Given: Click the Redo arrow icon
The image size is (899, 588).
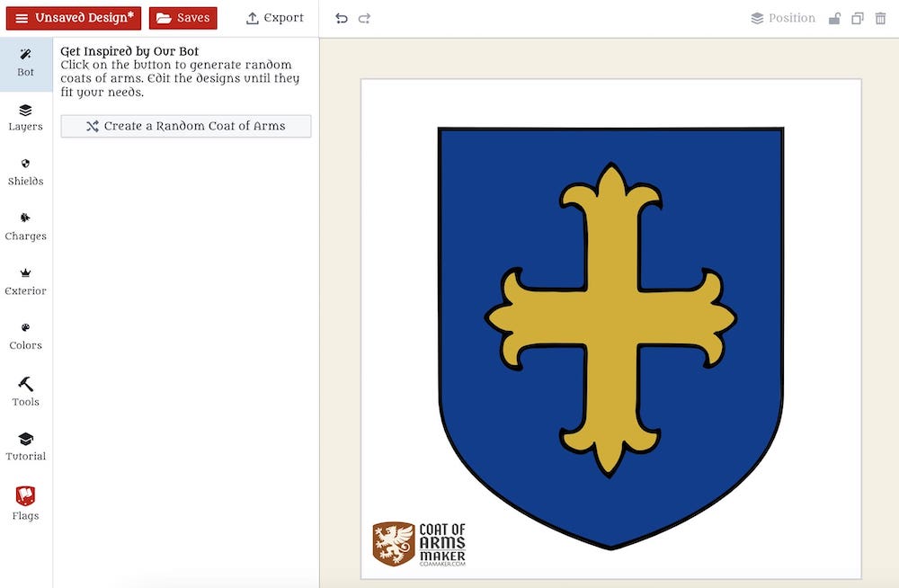Looking at the screenshot, I should (x=365, y=17).
